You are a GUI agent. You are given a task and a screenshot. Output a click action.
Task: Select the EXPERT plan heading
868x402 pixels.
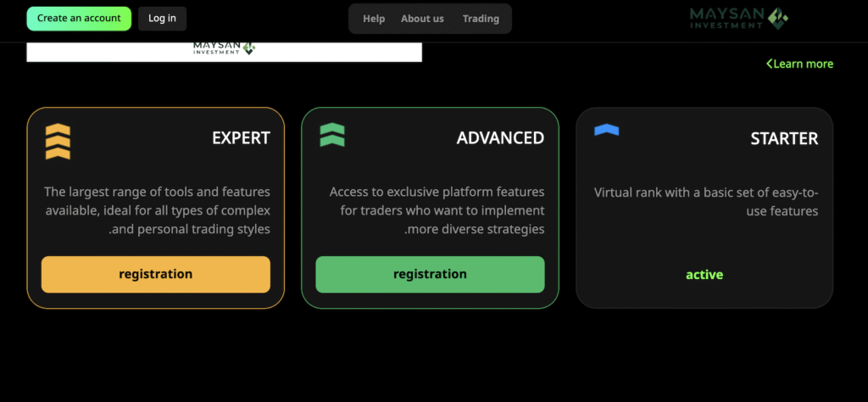241,138
